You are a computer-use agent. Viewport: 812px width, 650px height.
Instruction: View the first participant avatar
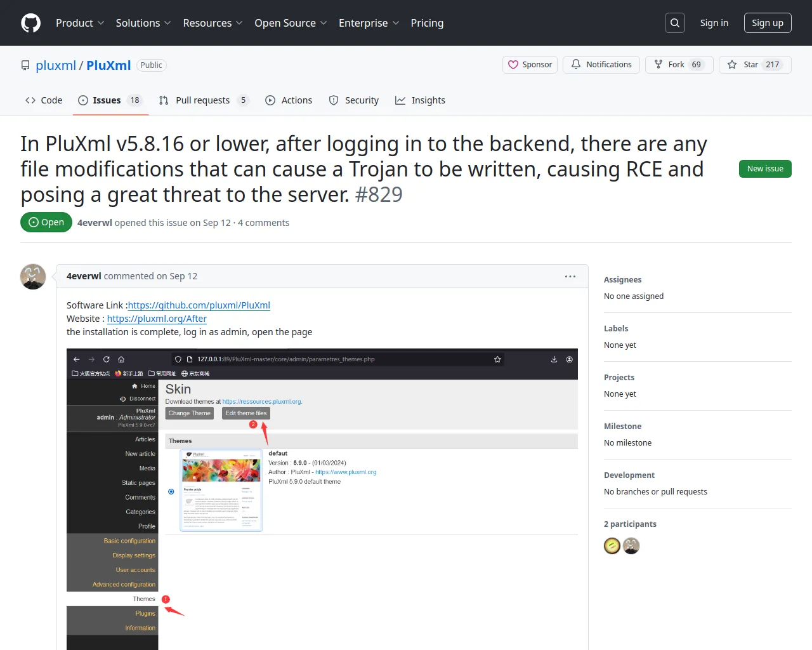click(x=612, y=546)
